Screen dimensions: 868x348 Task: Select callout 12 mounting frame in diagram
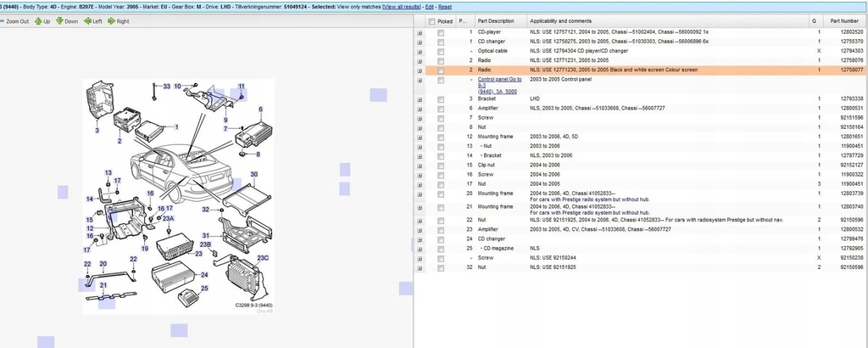[x=90, y=228]
